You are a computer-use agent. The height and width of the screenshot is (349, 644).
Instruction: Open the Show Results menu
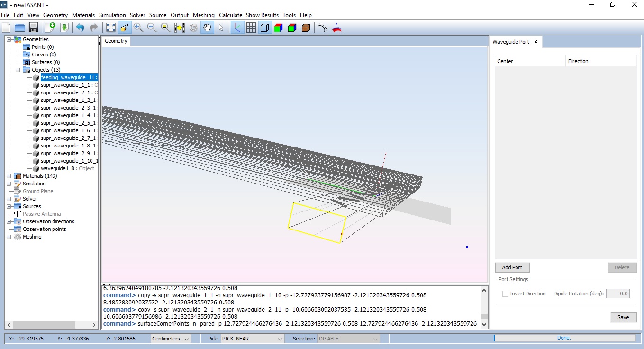(x=262, y=15)
